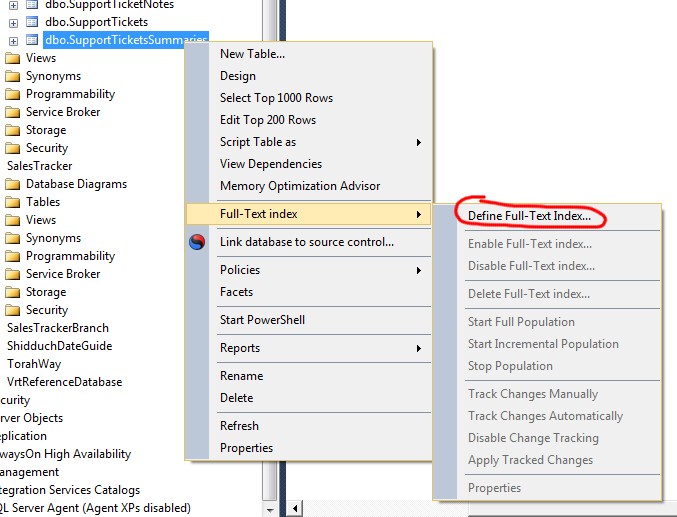Launch Memory Optimization Advisor
This screenshot has height=517, width=677.
[x=300, y=186]
